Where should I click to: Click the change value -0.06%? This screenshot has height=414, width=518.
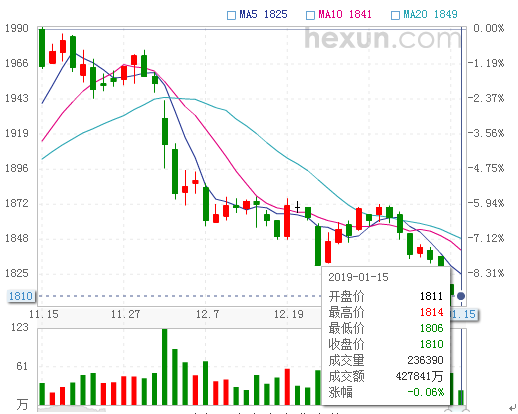tap(426, 392)
